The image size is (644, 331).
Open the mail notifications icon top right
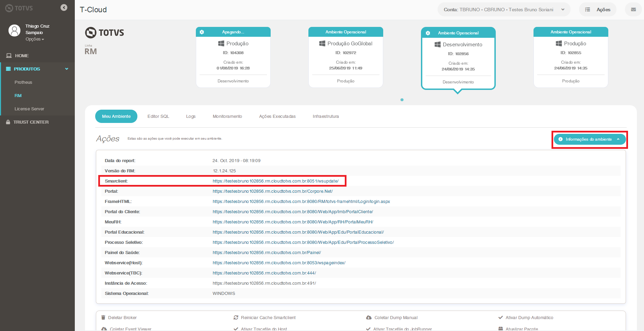[633, 9]
